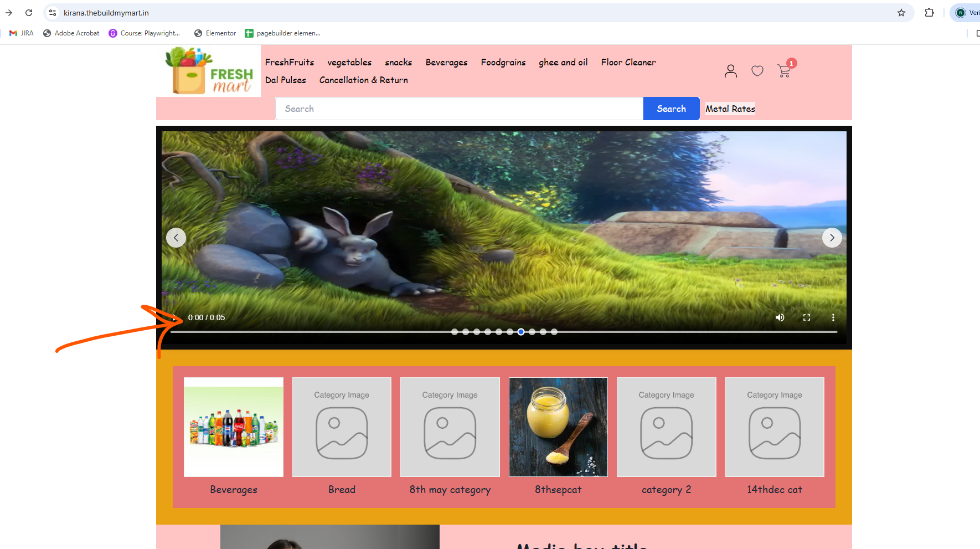This screenshot has height=549, width=980.
Task: Select the last carousel pagination dot
Action: point(554,332)
